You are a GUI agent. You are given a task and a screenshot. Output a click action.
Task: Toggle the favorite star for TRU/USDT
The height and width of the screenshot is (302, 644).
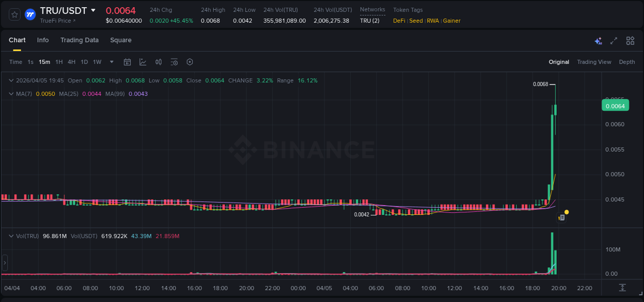pos(14,14)
